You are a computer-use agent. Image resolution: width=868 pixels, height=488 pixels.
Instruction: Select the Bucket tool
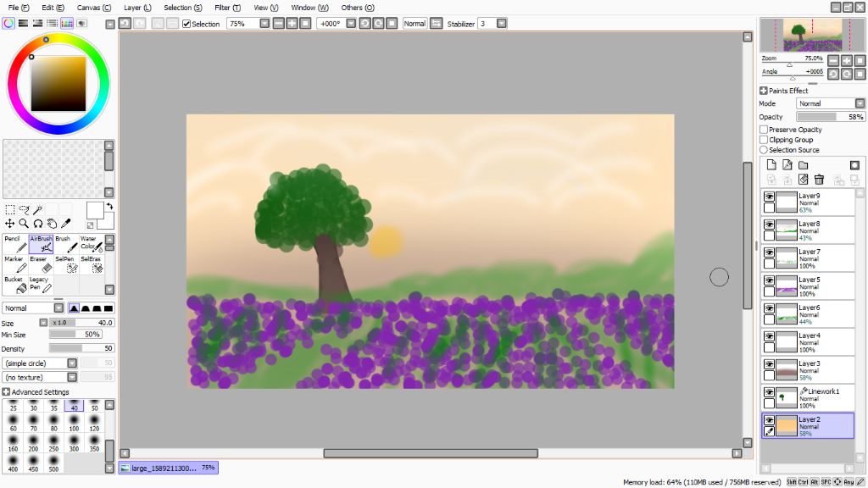point(15,285)
